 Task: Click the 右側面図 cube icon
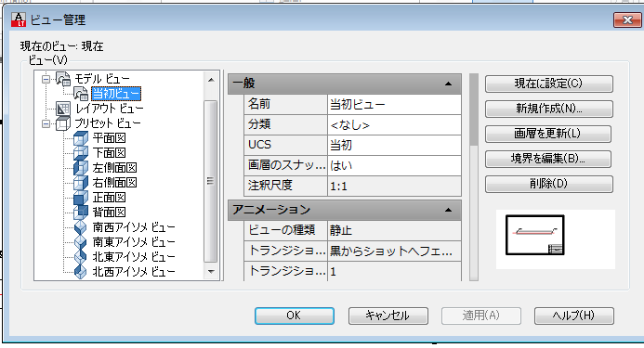(x=81, y=183)
